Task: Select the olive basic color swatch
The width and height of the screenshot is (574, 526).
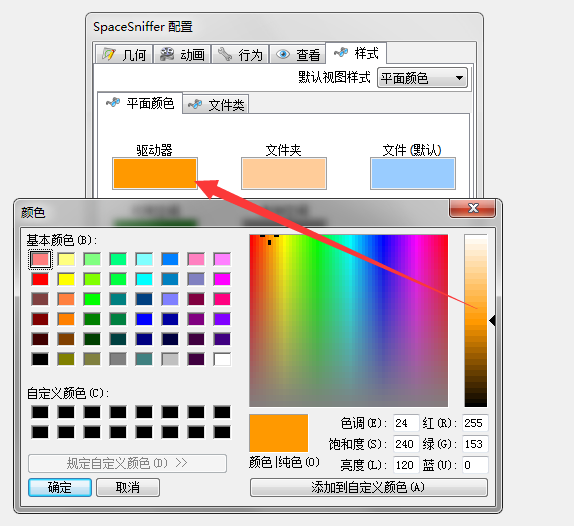Action: pyautogui.click(x=66, y=359)
